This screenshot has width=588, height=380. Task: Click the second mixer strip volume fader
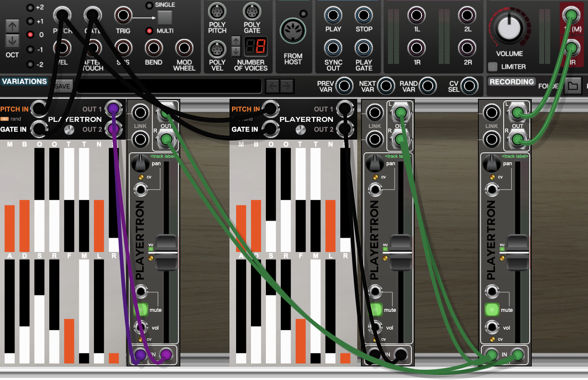click(401, 253)
